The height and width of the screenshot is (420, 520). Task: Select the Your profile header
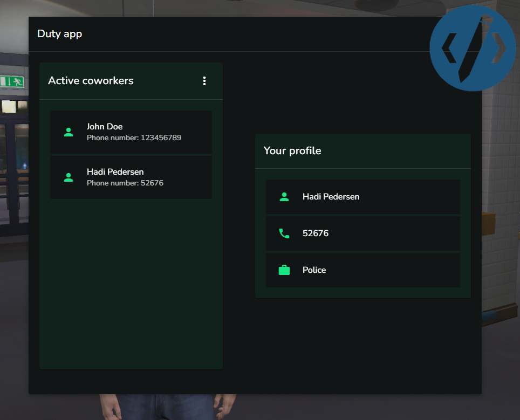point(292,151)
